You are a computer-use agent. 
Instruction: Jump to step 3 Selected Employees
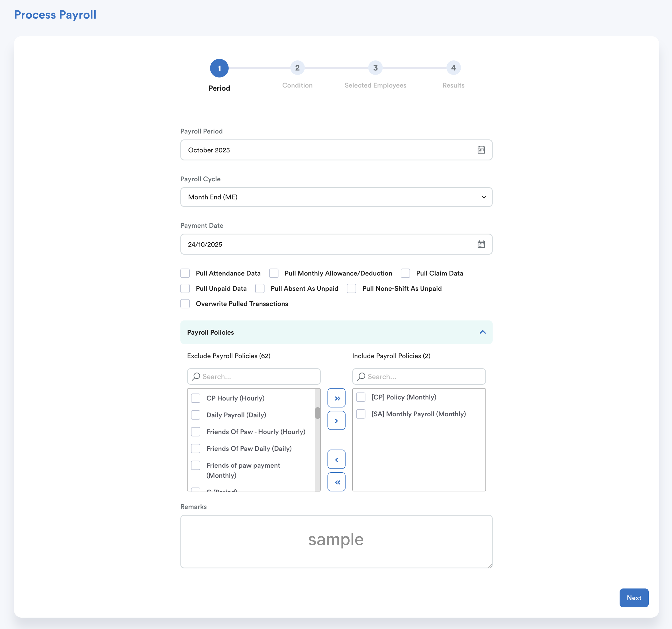pos(375,68)
